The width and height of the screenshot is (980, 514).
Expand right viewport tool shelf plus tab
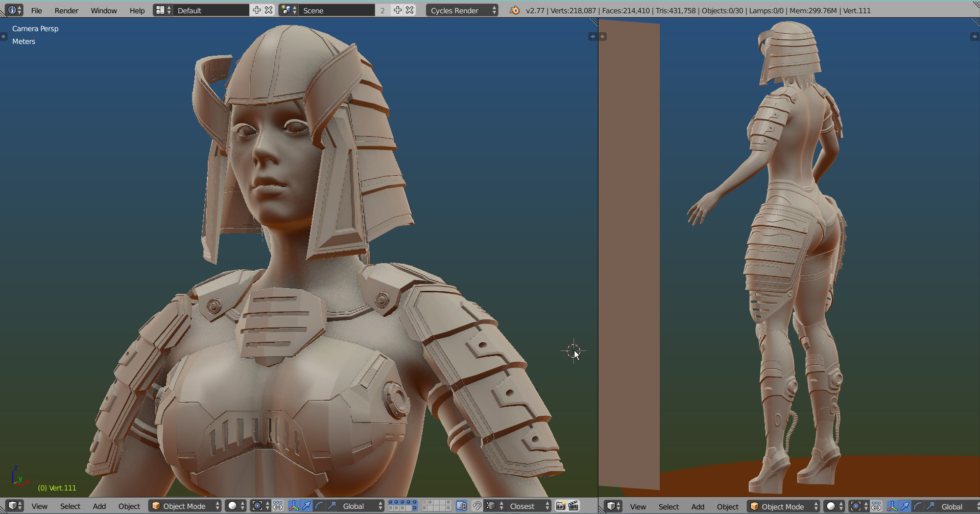pos(603,36)
